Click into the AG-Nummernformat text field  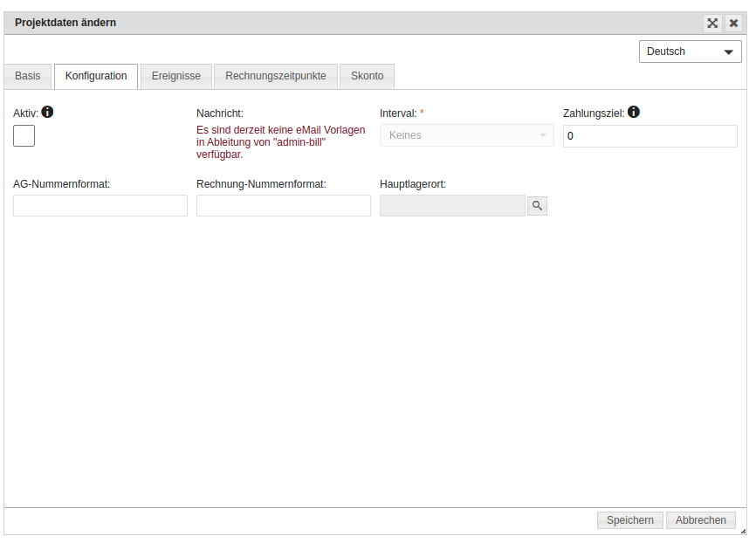tap(100, 205)
